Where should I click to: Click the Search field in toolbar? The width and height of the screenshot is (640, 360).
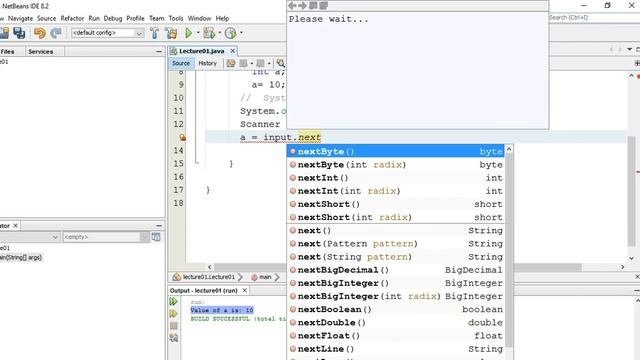[x=594, y=18]
